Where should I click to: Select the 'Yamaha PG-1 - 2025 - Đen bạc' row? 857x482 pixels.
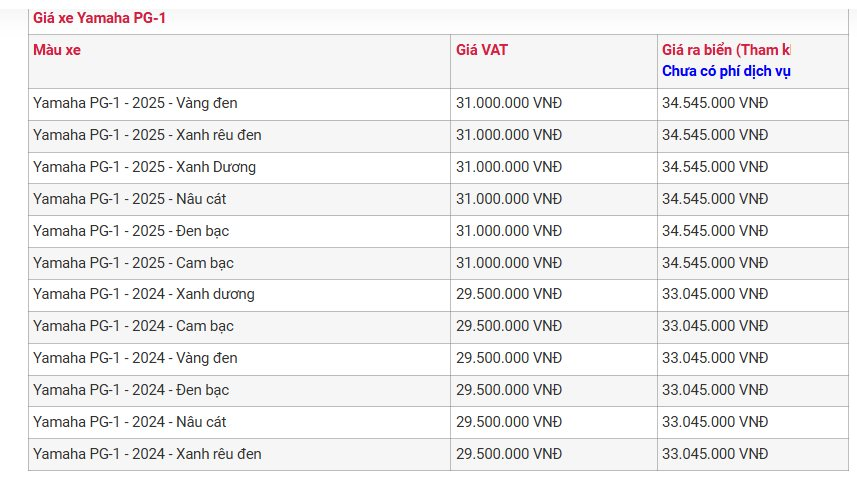point(131,231)
